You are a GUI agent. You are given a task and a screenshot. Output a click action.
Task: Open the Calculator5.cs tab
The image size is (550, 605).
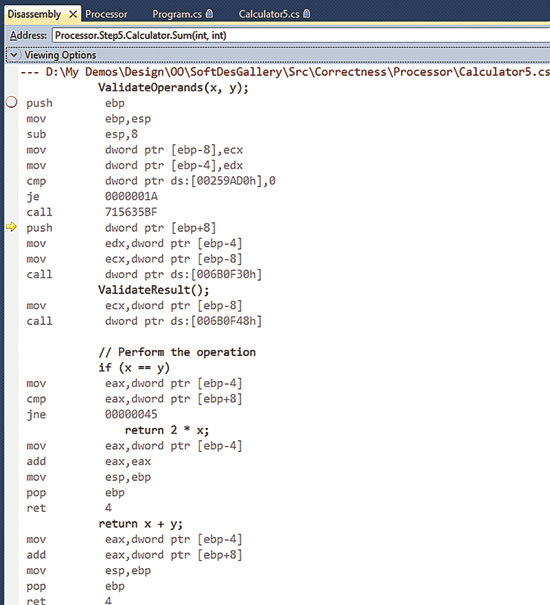pyautogui.click(x=269, y=14)
